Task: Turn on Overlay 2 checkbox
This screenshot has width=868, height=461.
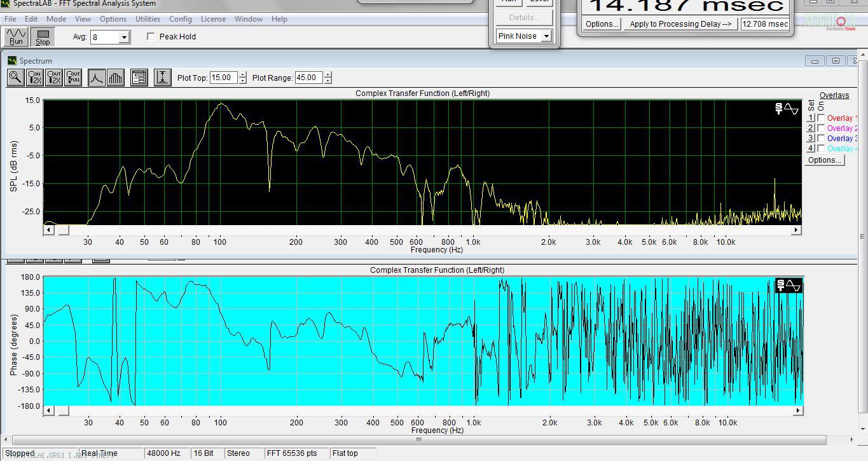Action: [x=821, y=128]
